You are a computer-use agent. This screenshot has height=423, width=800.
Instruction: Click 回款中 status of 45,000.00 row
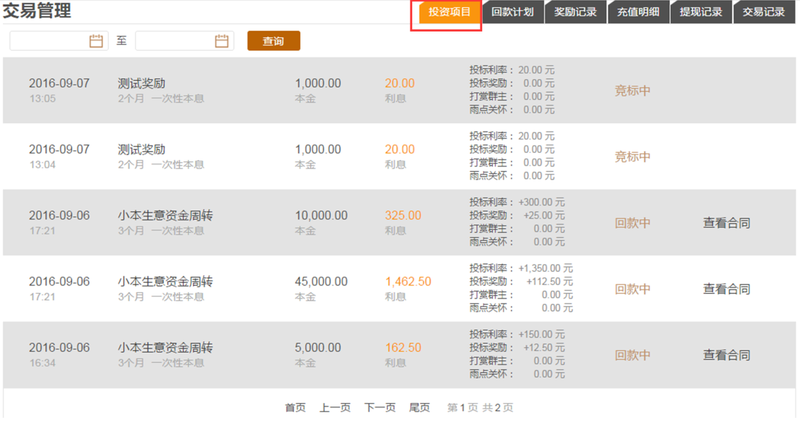633,289
